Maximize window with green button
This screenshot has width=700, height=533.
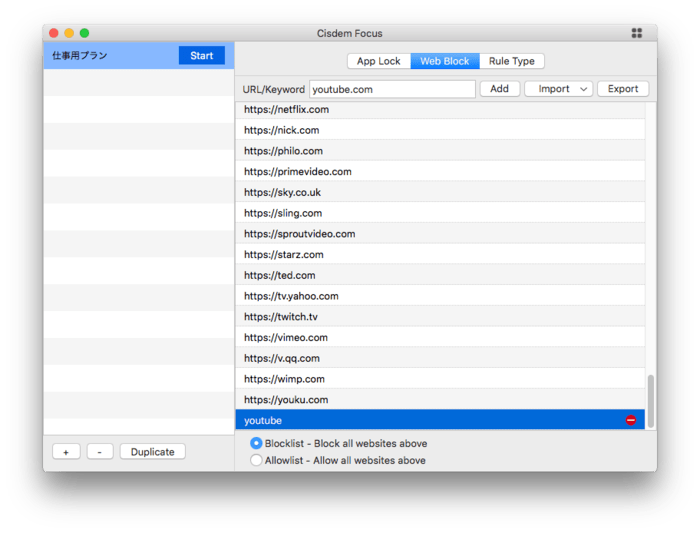point(84,33)
